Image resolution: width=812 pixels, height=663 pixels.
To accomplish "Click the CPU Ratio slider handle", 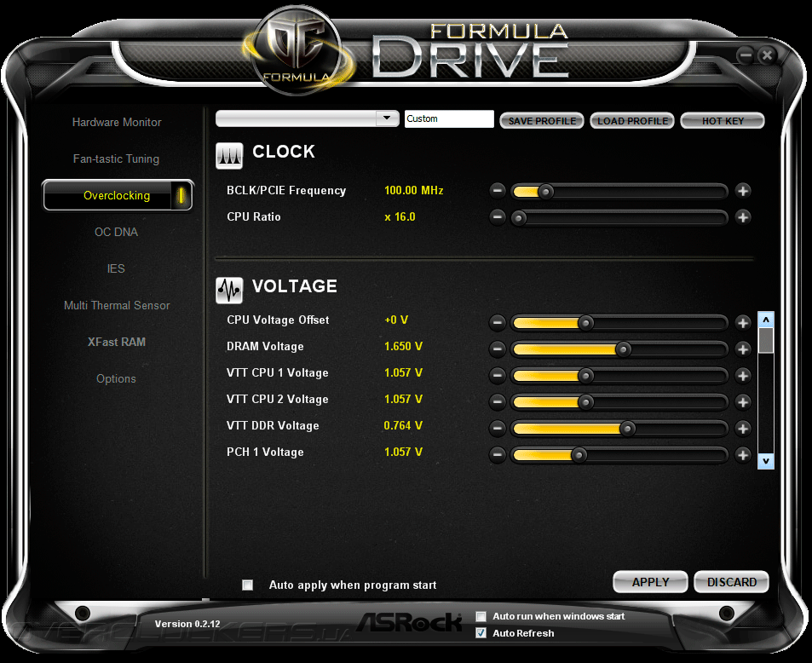I will coord(519,218).
